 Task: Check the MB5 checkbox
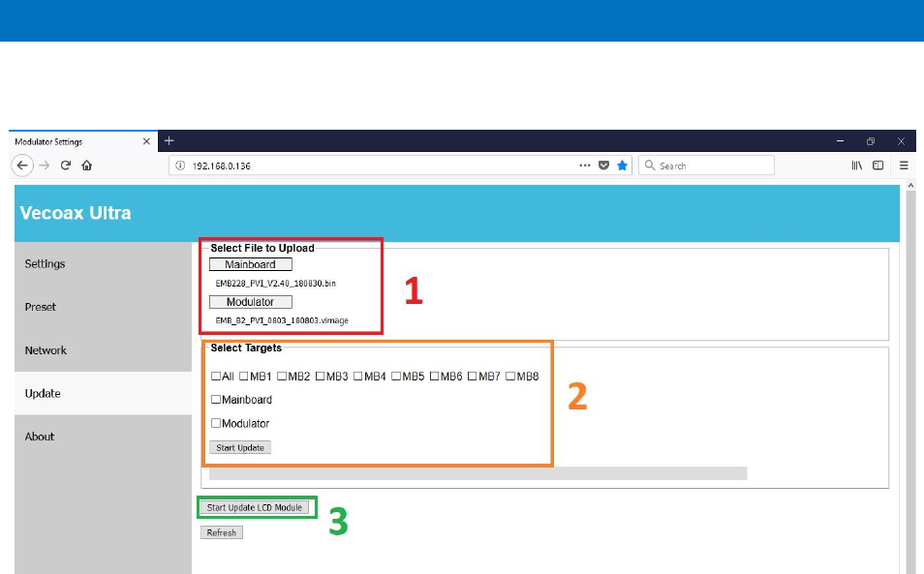tap(396, 377)
